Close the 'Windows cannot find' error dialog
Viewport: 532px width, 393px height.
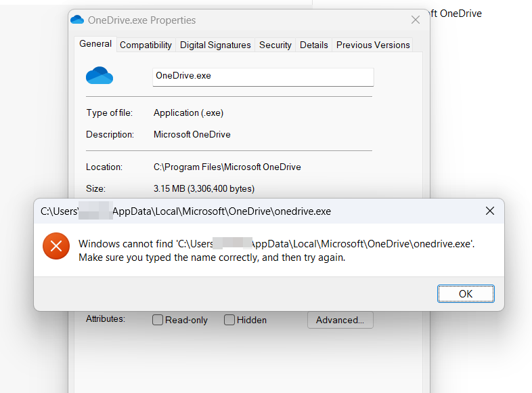click(x=489, y=211)
